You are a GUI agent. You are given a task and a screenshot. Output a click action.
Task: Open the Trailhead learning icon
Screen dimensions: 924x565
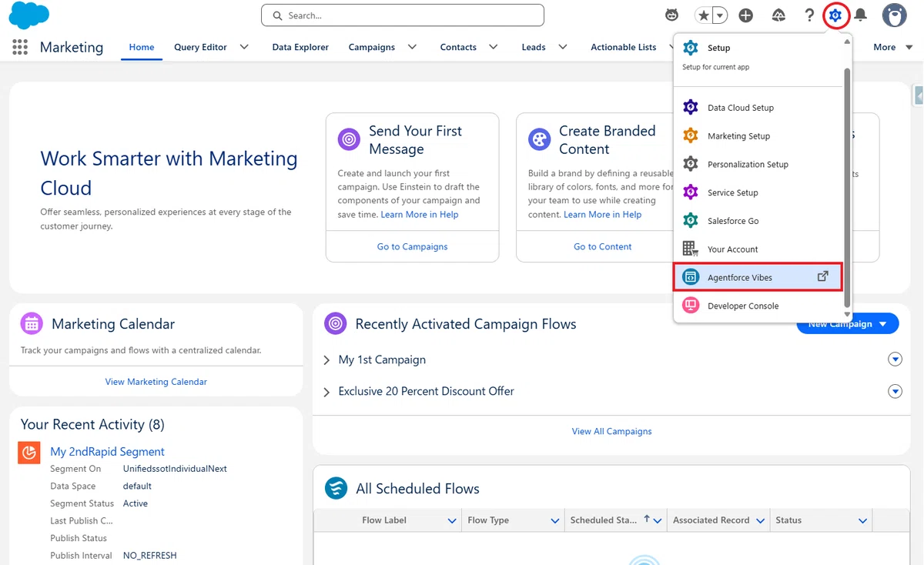pyautogui.click(x=778, y=15)
